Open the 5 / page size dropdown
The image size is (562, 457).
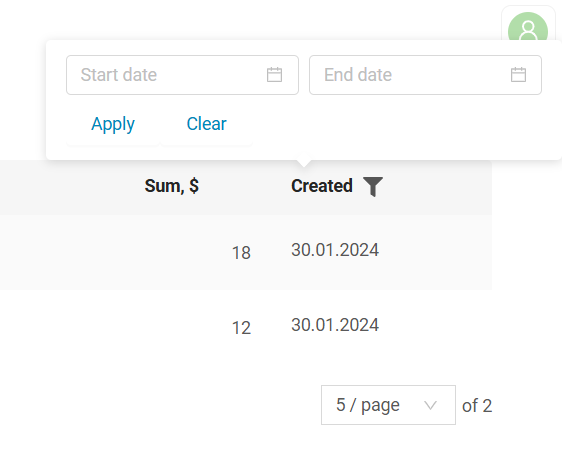(388, 405)
